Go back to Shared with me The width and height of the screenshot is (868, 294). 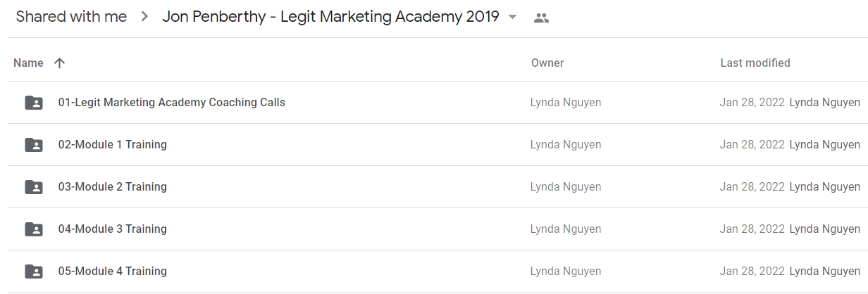tap(71, 17)
